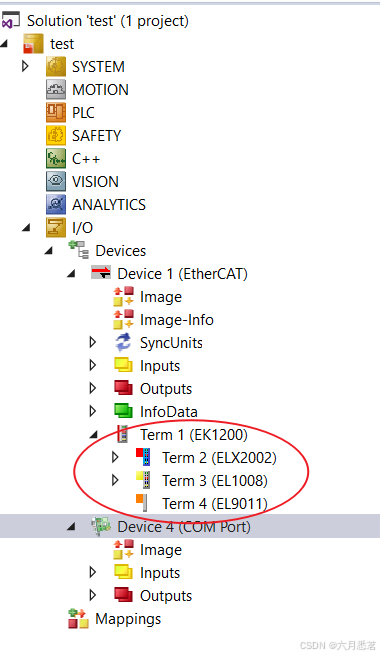380x657 pixels.
Task: Select the "PLC" label
Action: click(83, 113)
